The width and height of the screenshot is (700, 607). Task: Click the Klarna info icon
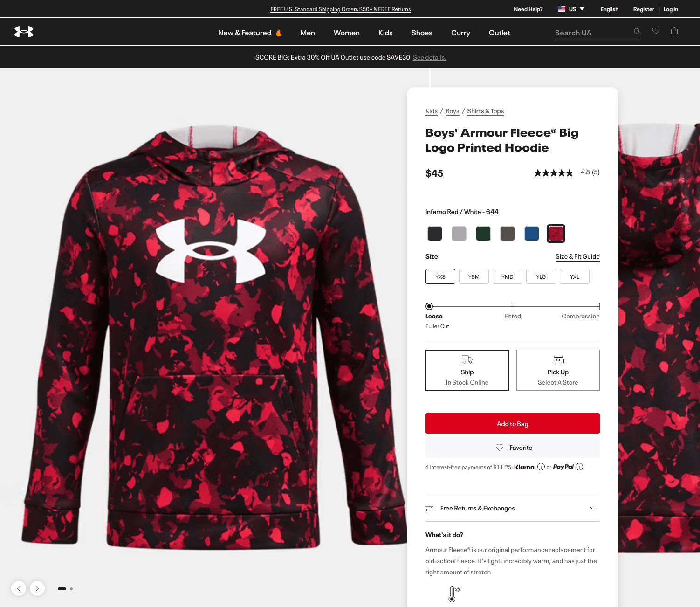tap(541, 467)
